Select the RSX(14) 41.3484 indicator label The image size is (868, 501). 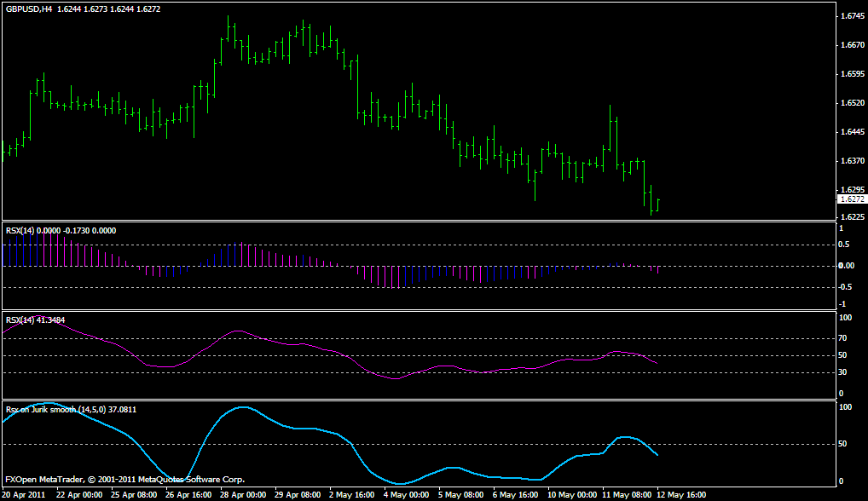pos(36,320)
